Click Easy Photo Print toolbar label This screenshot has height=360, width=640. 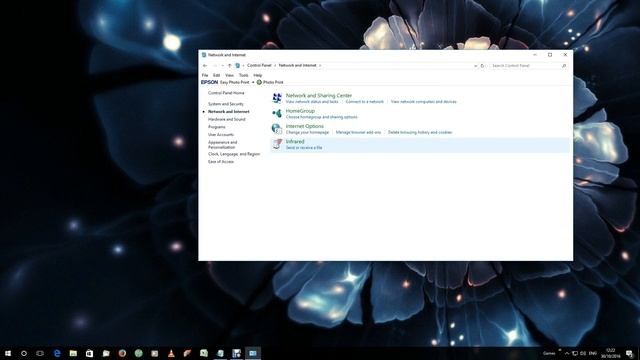point(234,82)
